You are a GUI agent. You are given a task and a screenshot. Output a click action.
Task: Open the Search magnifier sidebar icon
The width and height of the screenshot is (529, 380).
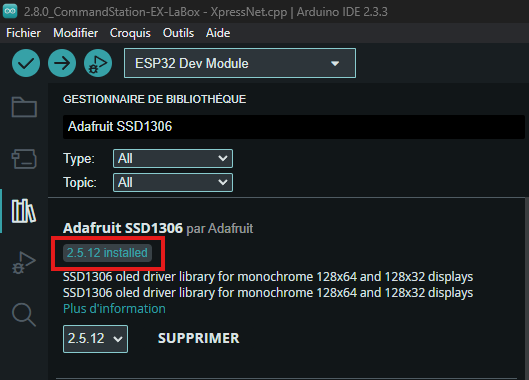[24, 315]
